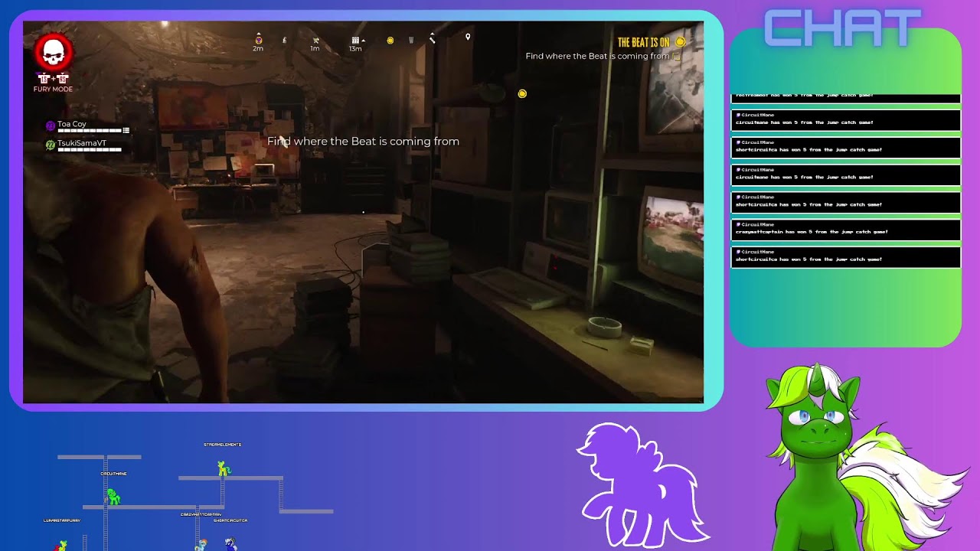The width and height of the screenshot is (980, 551).
Task: Click the objective checkbox after the quest text
Action: (x=676, y=57)
